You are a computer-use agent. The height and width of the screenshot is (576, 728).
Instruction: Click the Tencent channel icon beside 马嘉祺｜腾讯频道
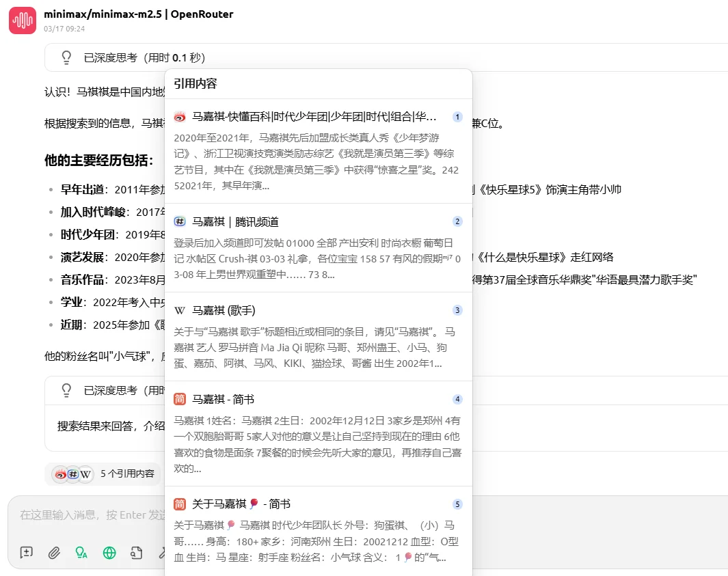179,221
